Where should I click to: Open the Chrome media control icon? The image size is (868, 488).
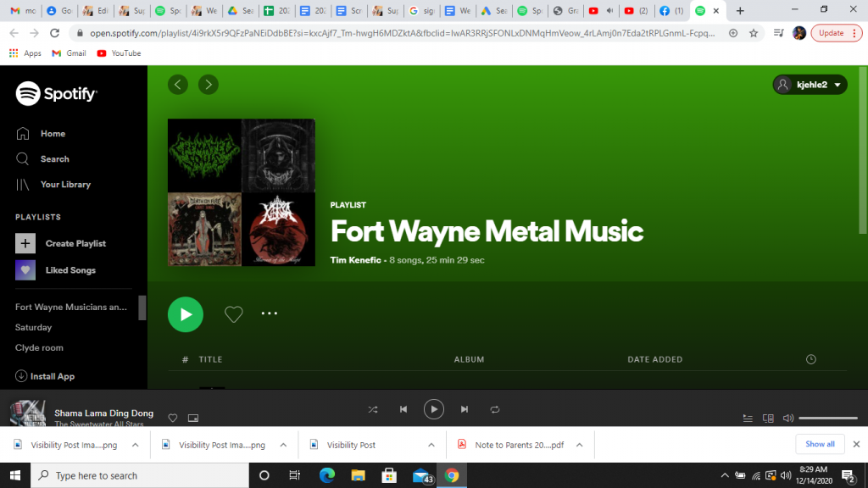point(778,33)
